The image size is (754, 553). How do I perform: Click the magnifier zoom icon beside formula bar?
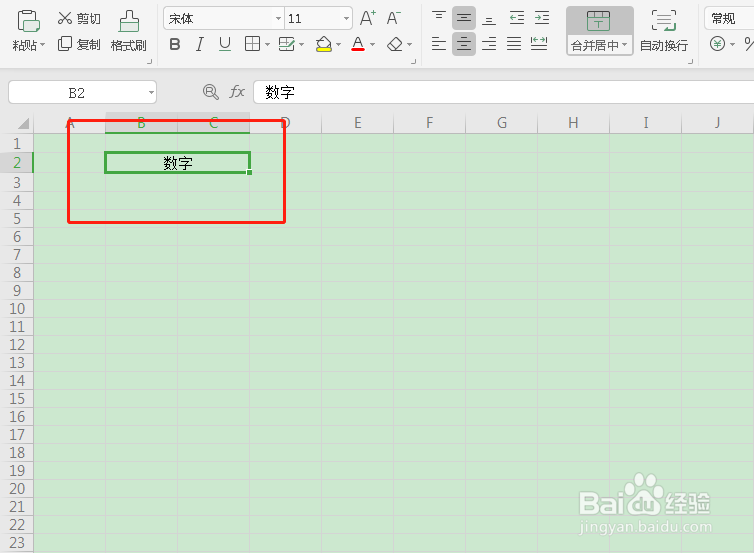point(211,92)
